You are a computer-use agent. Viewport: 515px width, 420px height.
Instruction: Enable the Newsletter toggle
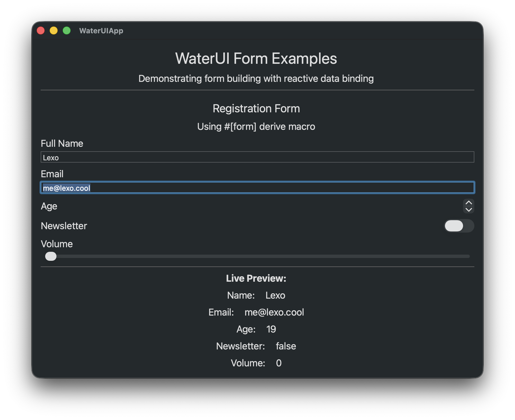(x=459, y=226)
